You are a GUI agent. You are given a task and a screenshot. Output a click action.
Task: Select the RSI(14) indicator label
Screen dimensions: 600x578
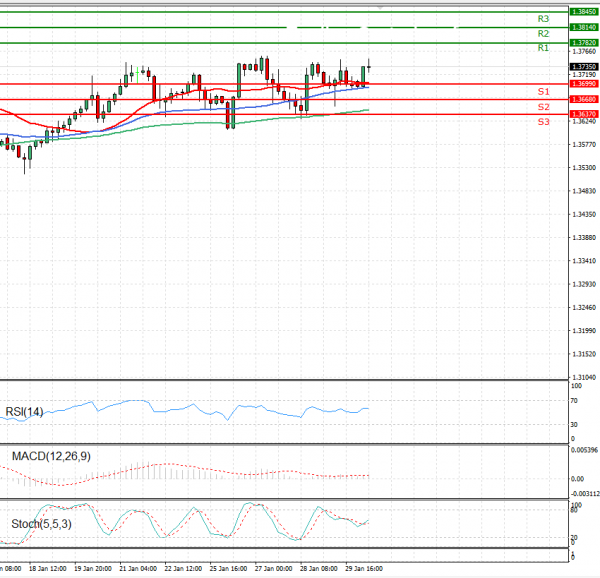pyautogui.click(x=26, y=411)
